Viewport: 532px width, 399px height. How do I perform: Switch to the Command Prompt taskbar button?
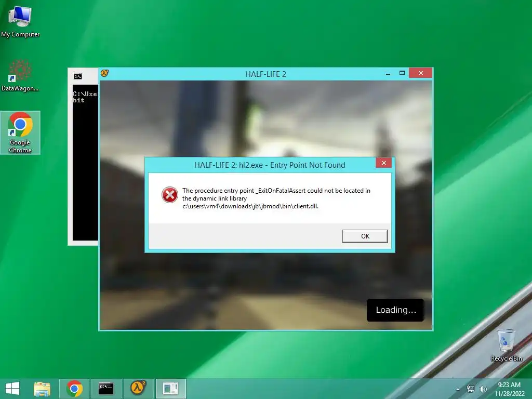(106, 389)
